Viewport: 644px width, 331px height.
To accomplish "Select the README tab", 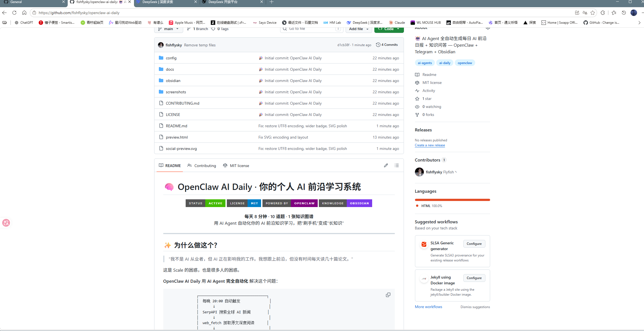I will point(170,166).
